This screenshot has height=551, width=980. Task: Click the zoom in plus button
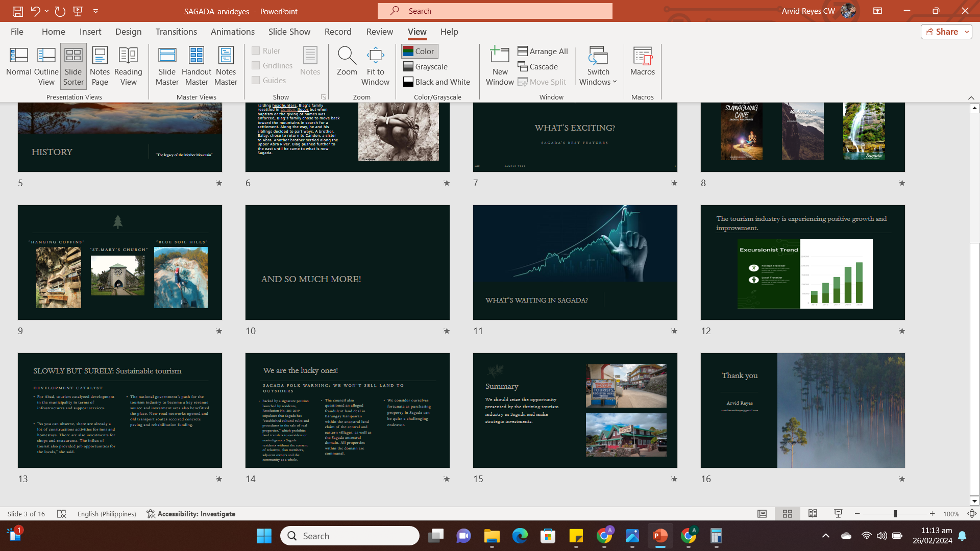[932, 514]
